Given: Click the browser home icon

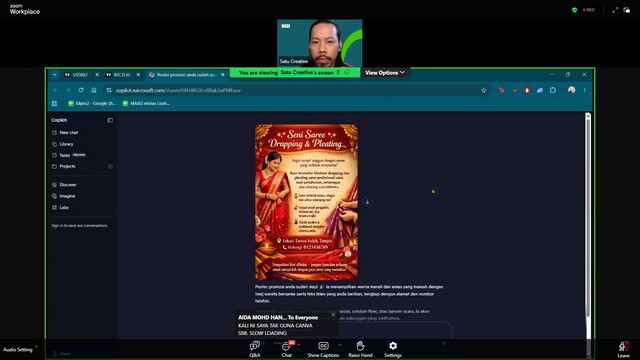Looking at the screenshot, I should [x=94, y=90].
